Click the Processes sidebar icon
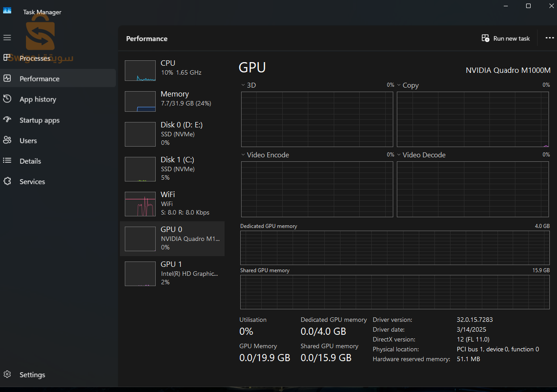 7,58
